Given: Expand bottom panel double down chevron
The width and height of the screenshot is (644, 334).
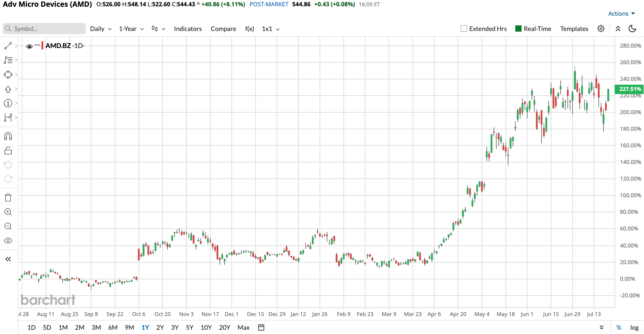Looking at the screenshot, I should (602, 327).
